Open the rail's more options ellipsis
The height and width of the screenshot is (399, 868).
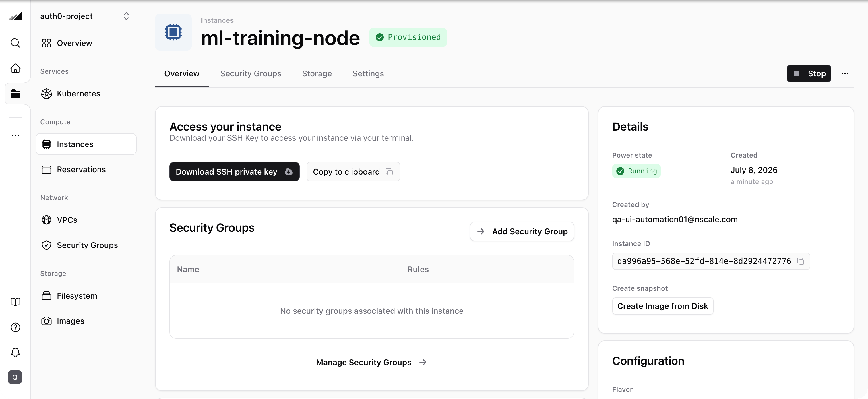[15, 135]
